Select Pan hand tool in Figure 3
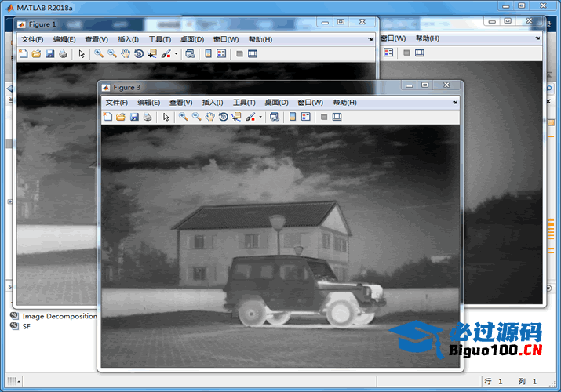This screenshot has height=392, width=561. coord(210,117)
